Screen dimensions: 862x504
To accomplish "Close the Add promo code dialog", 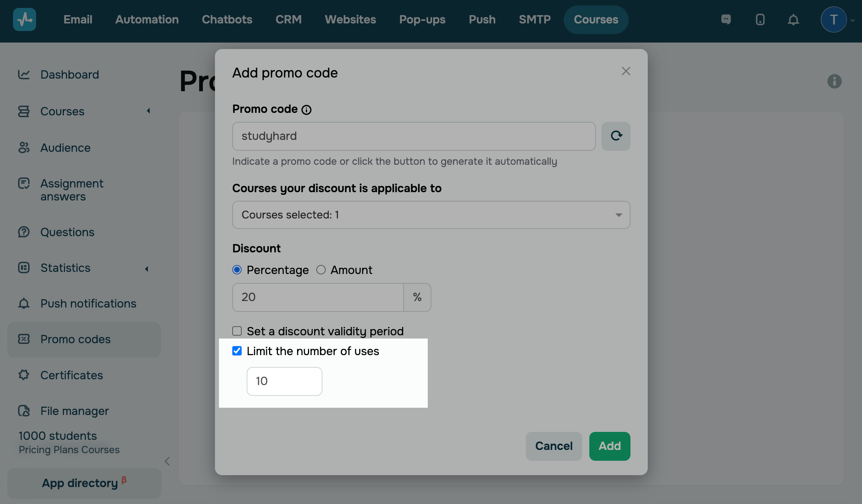I will pos(626,71).
